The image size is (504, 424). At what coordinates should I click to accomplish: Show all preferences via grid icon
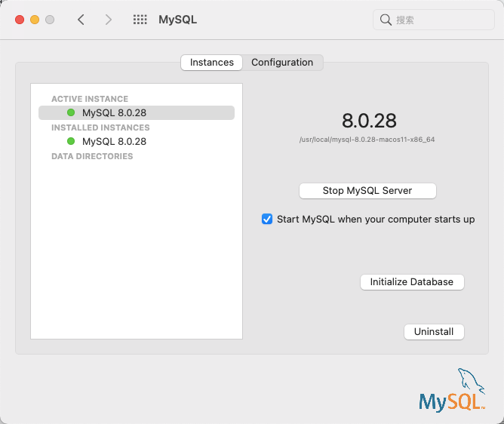(140, 20)
